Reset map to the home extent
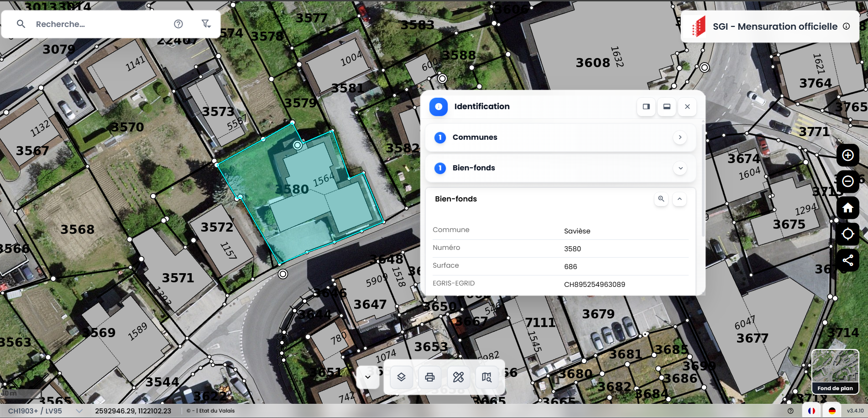Image resolution: width=868 pixels, height=418 pixels. coord(847,208)
